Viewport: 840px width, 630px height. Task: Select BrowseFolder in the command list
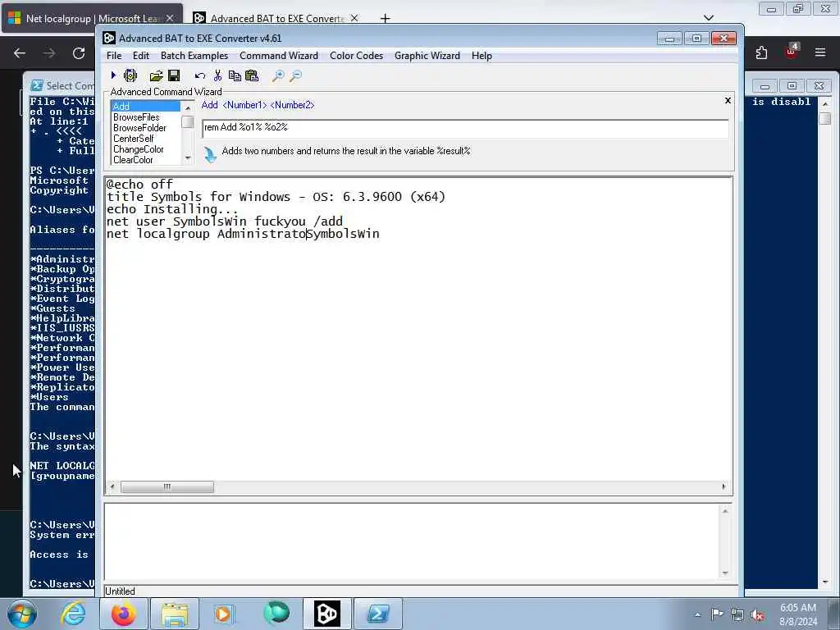click(x=146, y=127)
